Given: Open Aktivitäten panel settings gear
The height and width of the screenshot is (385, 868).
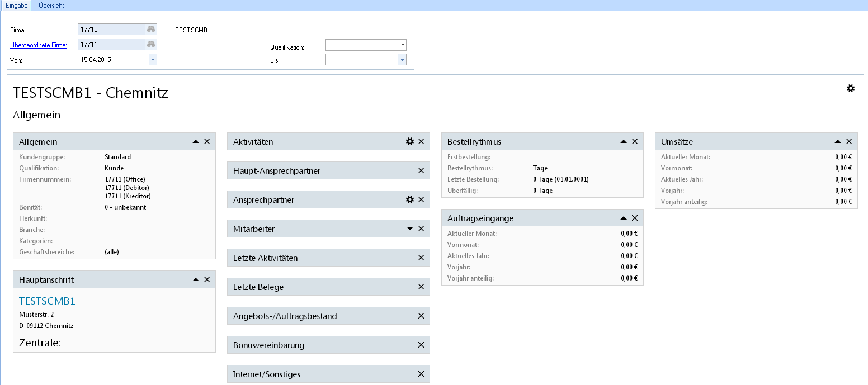Looking at the screenshot, I should (410, 142).
